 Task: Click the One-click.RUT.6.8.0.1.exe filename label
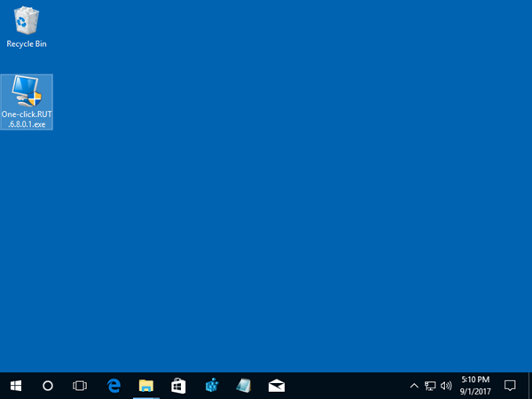(27, 120)
